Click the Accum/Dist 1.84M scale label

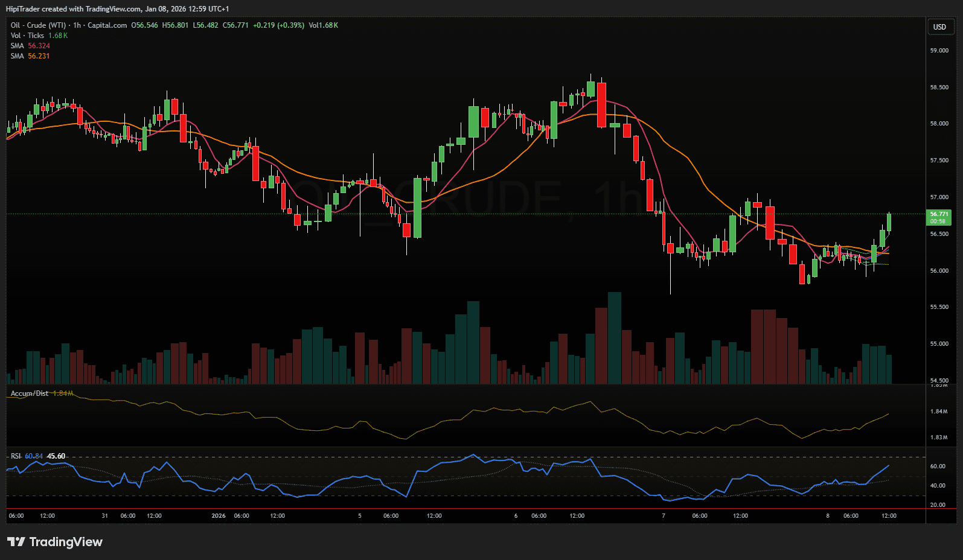tap(939, 412)
